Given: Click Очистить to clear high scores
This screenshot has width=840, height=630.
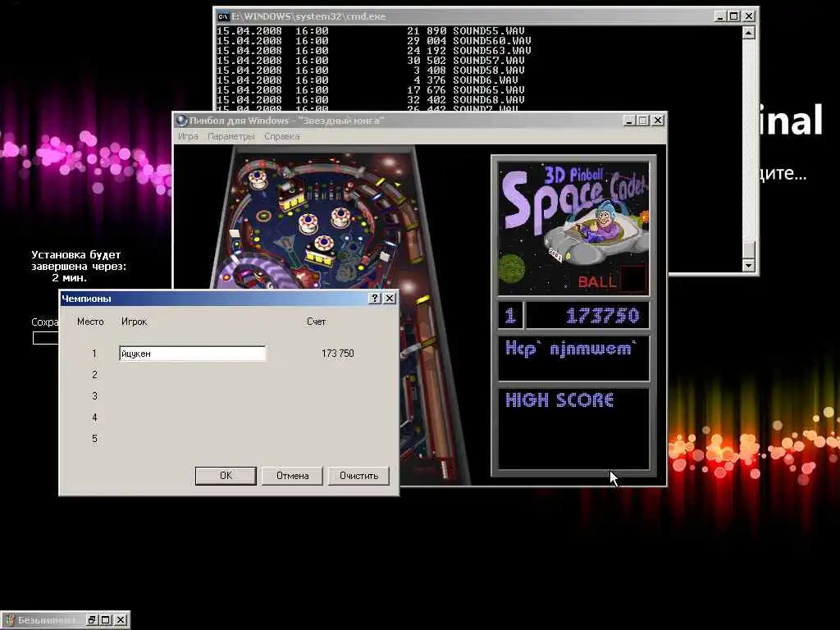Looking at the screenshot, I should point(358,476).
